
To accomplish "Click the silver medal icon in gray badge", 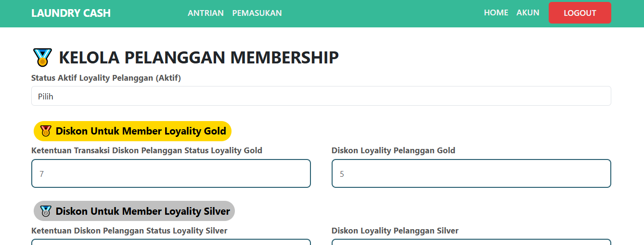I will tap(46, 211).
